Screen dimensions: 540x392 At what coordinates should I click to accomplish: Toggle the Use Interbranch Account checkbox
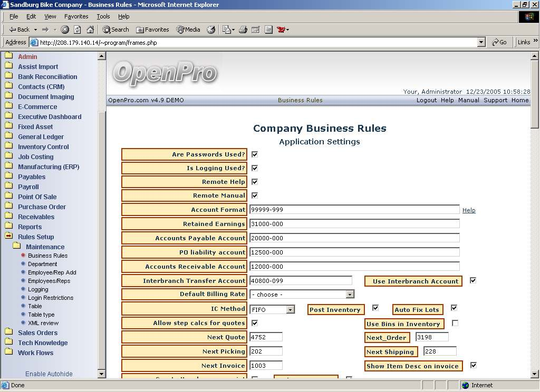click(473, 280)
